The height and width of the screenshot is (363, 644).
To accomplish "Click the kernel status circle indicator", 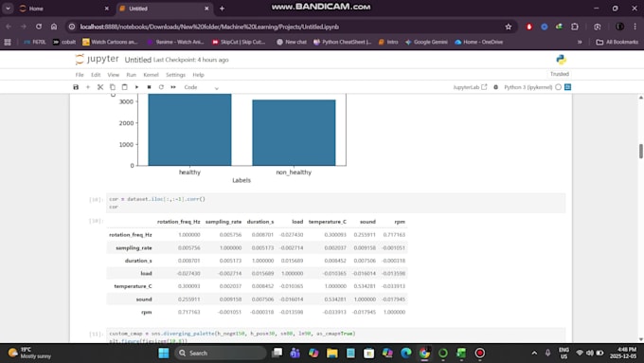I will click(558, 87).
